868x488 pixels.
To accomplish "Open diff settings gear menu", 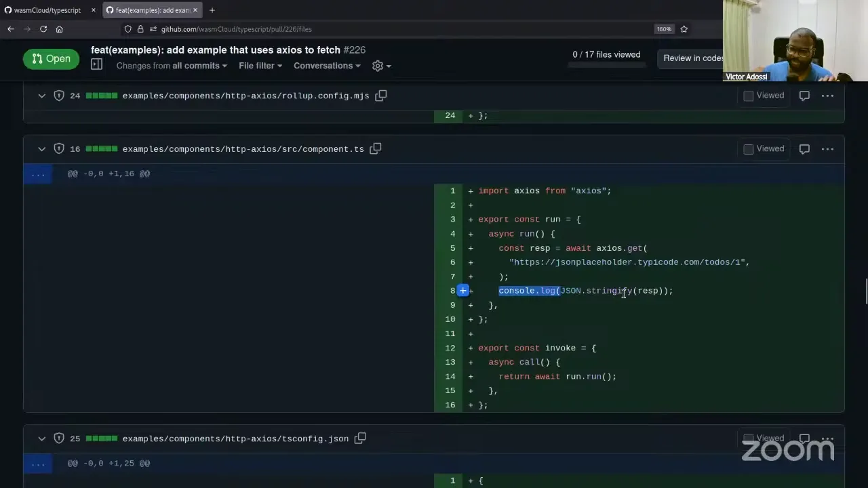I will coord(381,66).
